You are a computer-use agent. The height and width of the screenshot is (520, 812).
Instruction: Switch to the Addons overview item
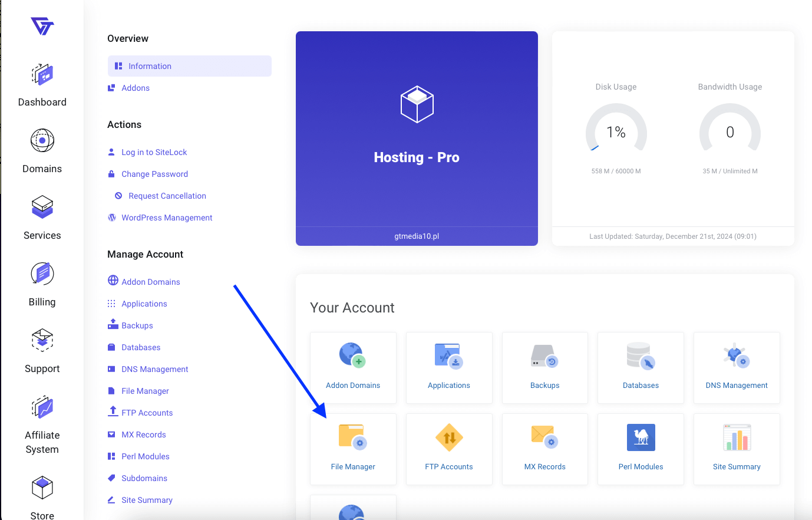pyautogui.click(x=136, y=88)
